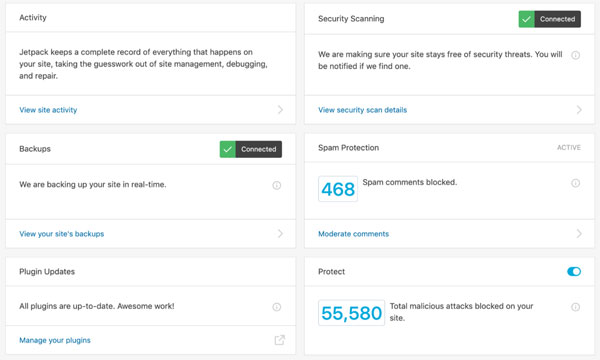Click external link icon beside Manage your plugins
The width and height of the screenshot is (600, 360).
280,340
